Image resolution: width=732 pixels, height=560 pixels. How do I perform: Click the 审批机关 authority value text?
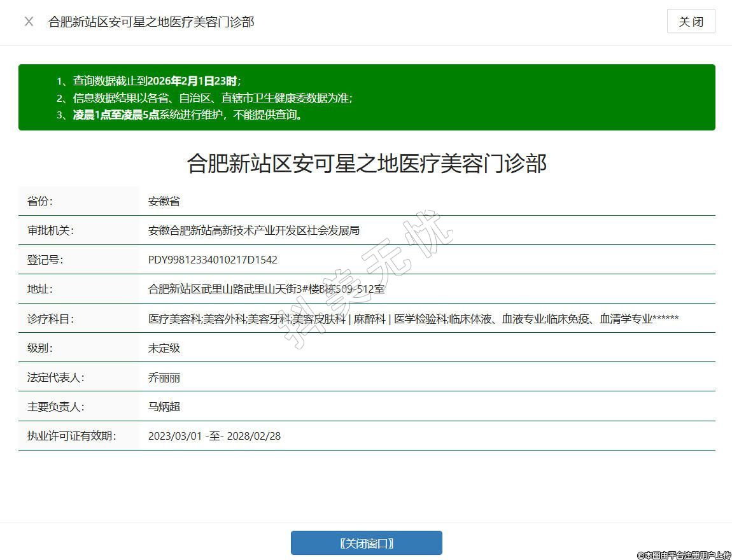[x=253, y=230]
